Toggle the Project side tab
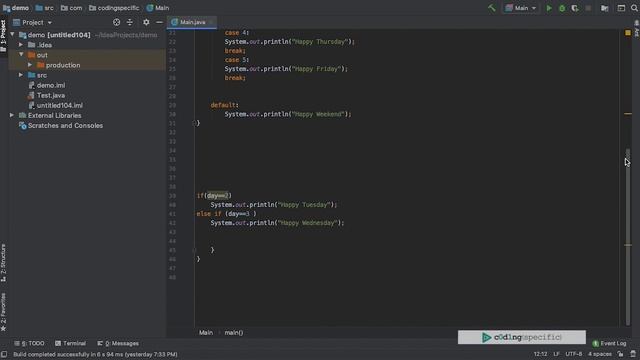This screenshot has width=640, height=360. [3, 36]
